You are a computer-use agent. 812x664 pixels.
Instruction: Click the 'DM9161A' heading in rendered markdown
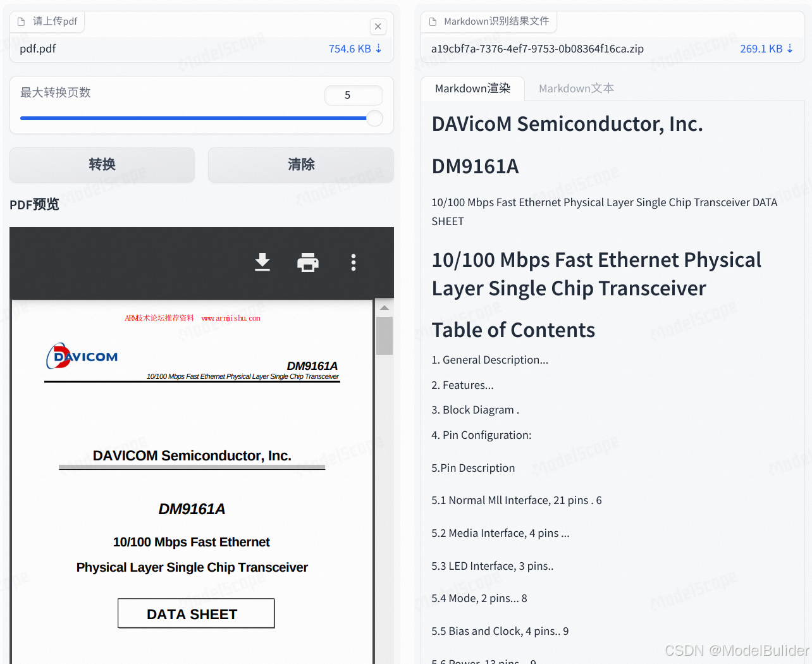tap(475, 166)
